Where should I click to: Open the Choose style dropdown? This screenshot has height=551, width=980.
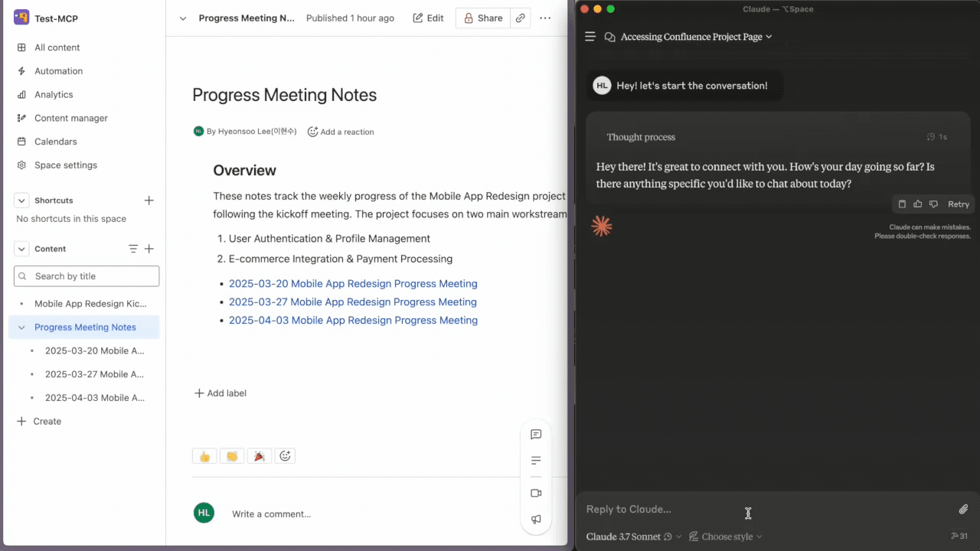coord(726,536)
